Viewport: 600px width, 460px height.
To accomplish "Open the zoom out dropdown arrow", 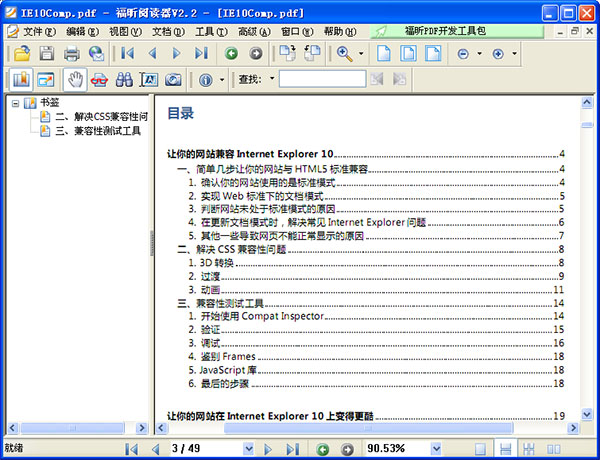I will (x=479, y=54).
